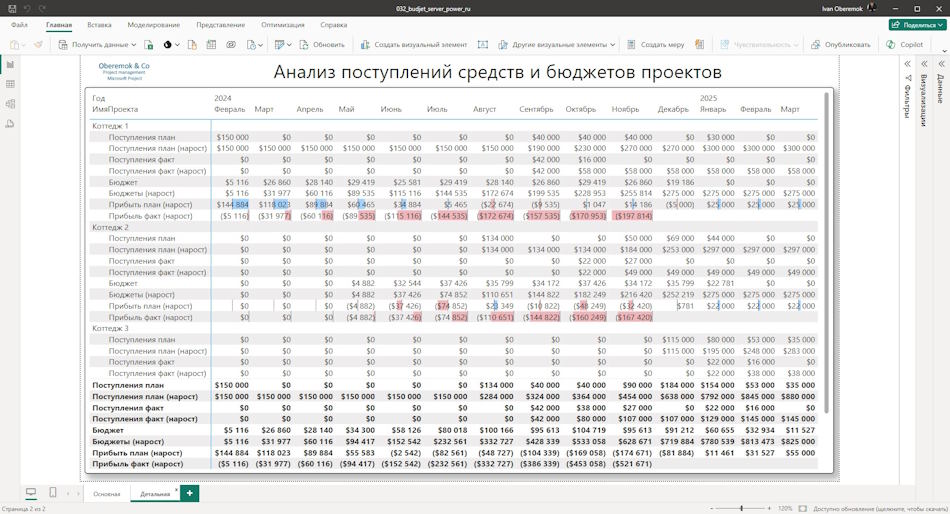Click the Опубликовать button
Image resolution: width=950 pixels, height=514 pixels.
[x=840, y=44]
